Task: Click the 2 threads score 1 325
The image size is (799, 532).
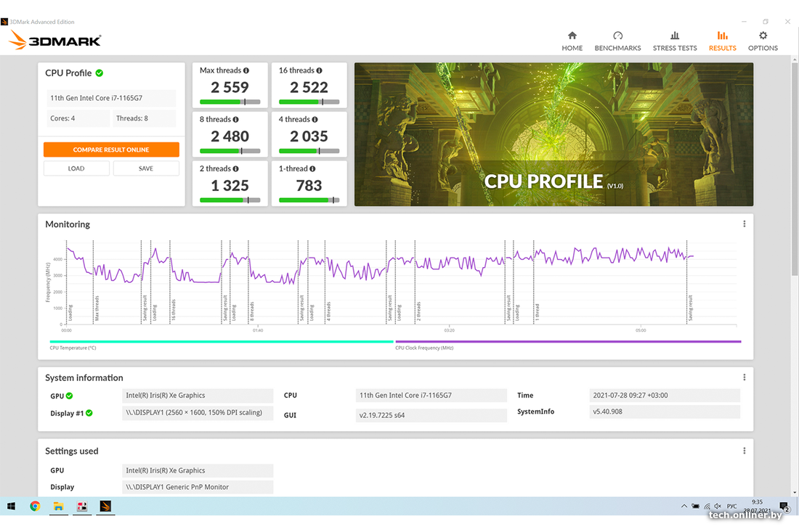Action: (230, 186)
